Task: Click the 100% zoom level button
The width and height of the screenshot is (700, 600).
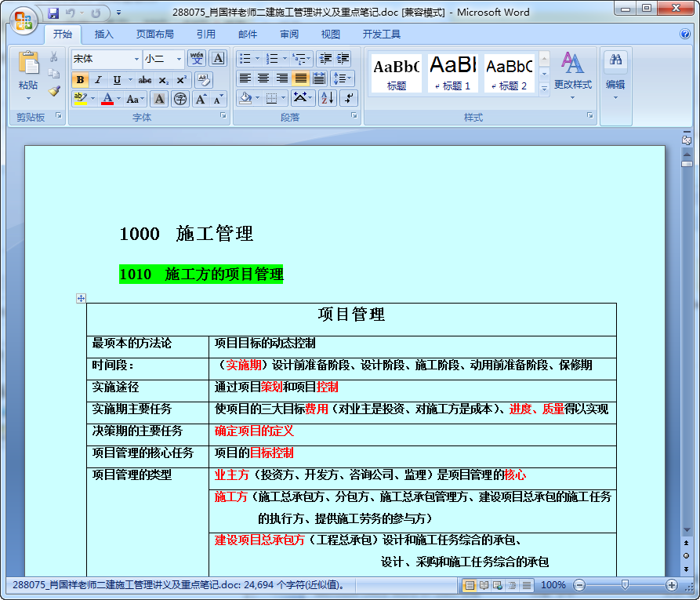Action: (553, 585)
